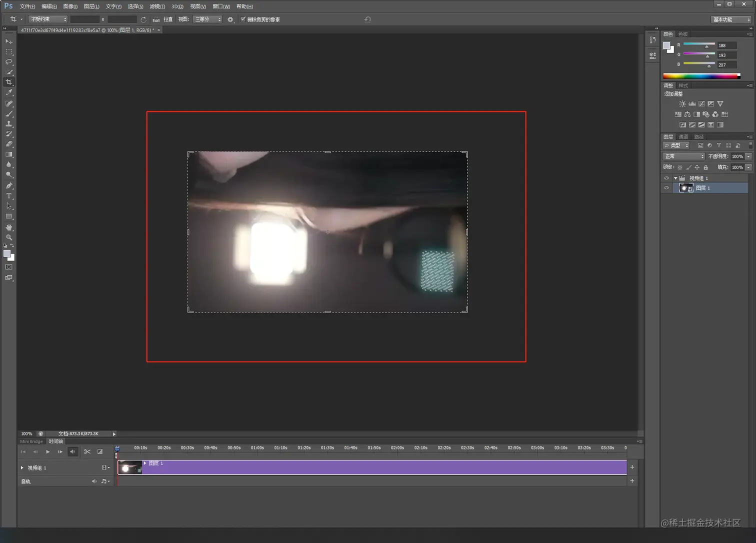Image resolution: width=756 pixels, height=543 pixels.
Task: Select the Move tool
Action: 9,41
